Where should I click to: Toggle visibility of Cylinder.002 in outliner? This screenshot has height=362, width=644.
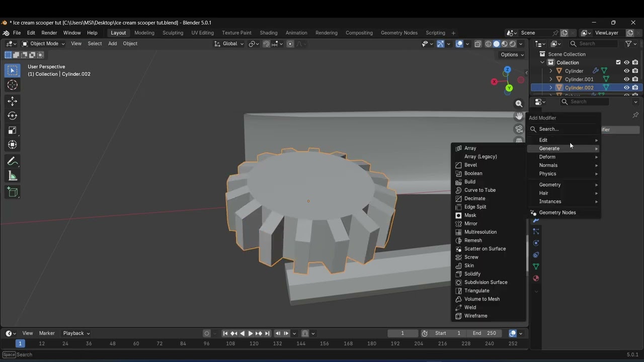tap(626, 87)
